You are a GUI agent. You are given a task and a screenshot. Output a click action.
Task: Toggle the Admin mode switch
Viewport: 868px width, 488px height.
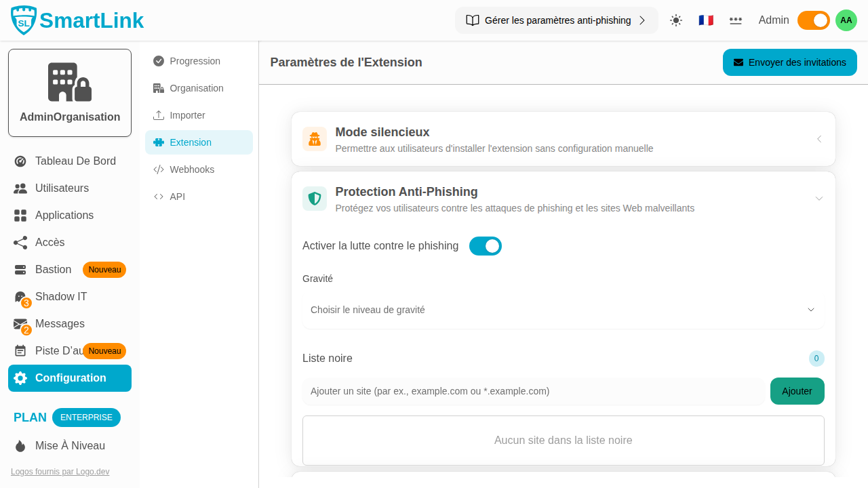pos(813,20)
